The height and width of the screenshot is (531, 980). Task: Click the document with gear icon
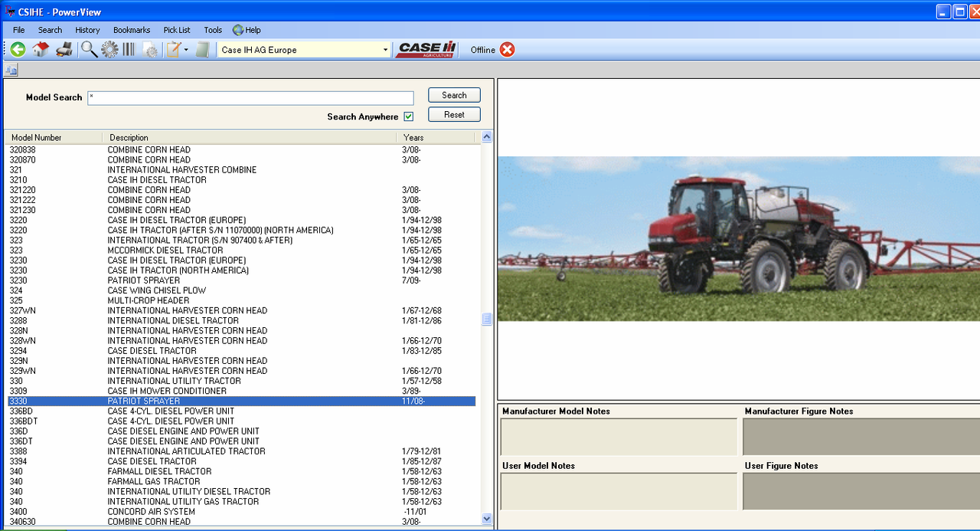pos(150,51)
